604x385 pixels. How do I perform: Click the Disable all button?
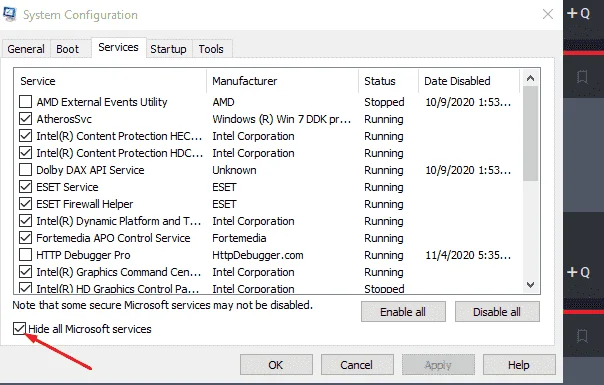[x=497, y=311]
